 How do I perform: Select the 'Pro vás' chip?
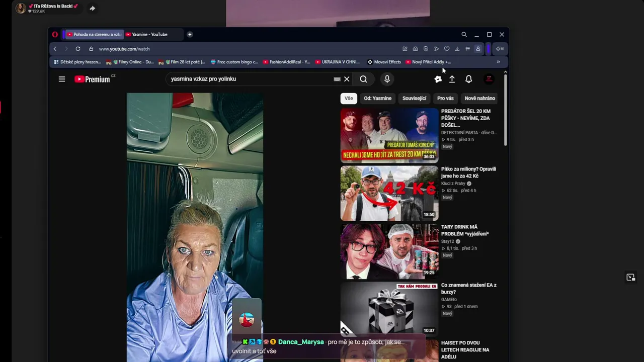[x=445, y=98]
